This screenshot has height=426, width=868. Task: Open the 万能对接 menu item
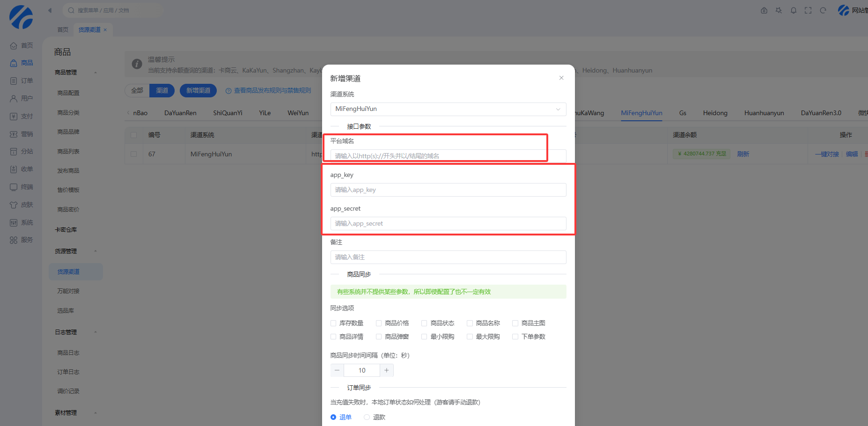[x=68, y=291]
